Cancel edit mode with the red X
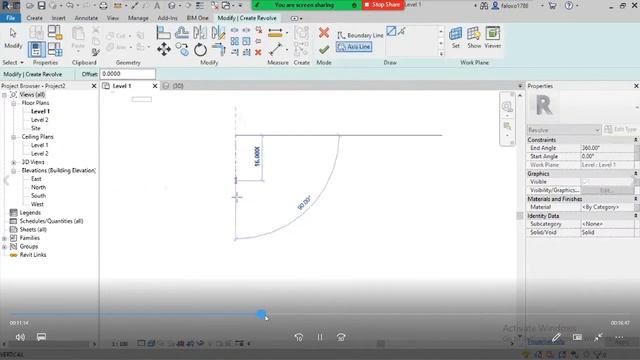 [324, 32]
